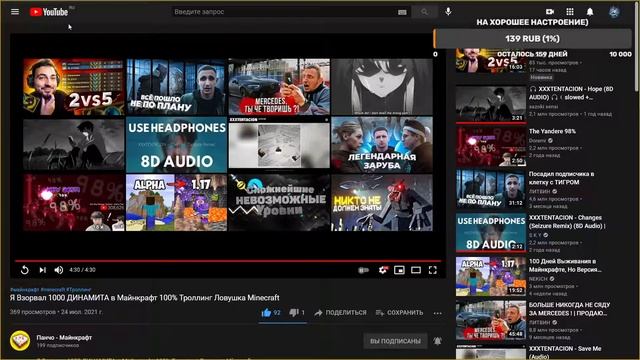Open the player settings gear
Viewport: 640px width, 360px height.
382,270
